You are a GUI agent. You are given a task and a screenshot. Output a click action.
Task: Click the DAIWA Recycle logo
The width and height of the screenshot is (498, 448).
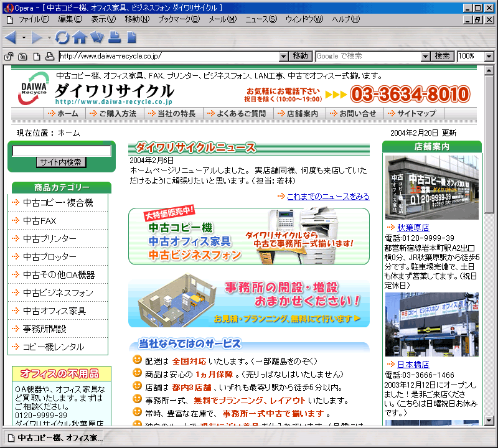click(34, 88)
